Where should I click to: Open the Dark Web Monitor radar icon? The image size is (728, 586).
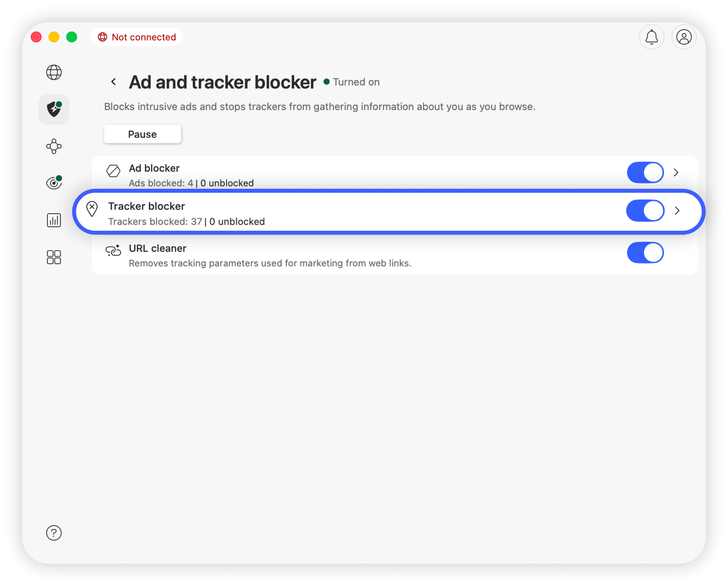click(x=54, y=183)
